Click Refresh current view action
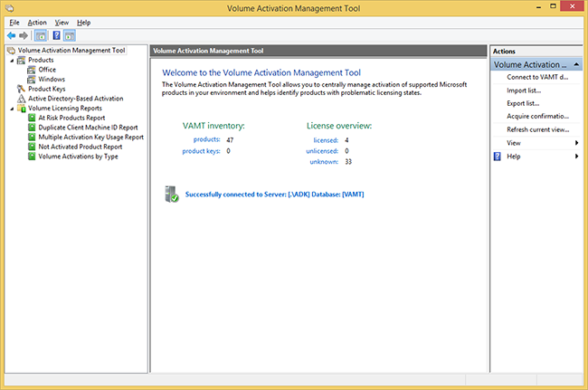Screen dimensions: 588x390 [537, 129]
